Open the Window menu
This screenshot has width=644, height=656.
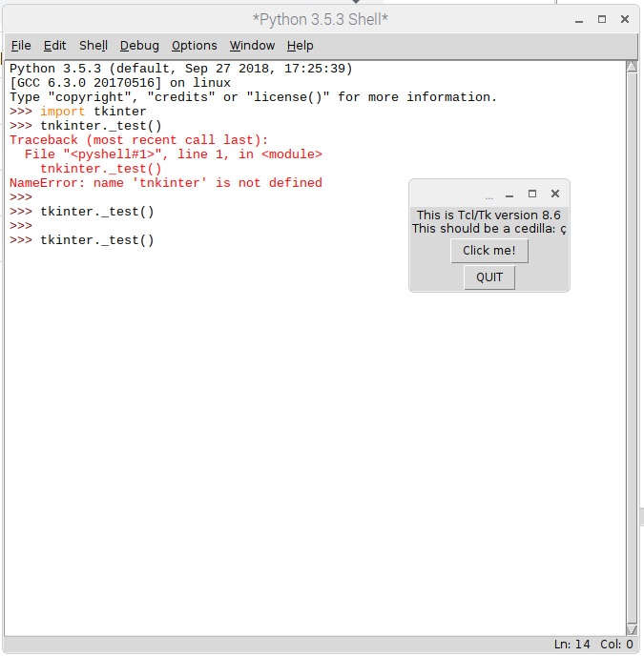coord(252,45)
